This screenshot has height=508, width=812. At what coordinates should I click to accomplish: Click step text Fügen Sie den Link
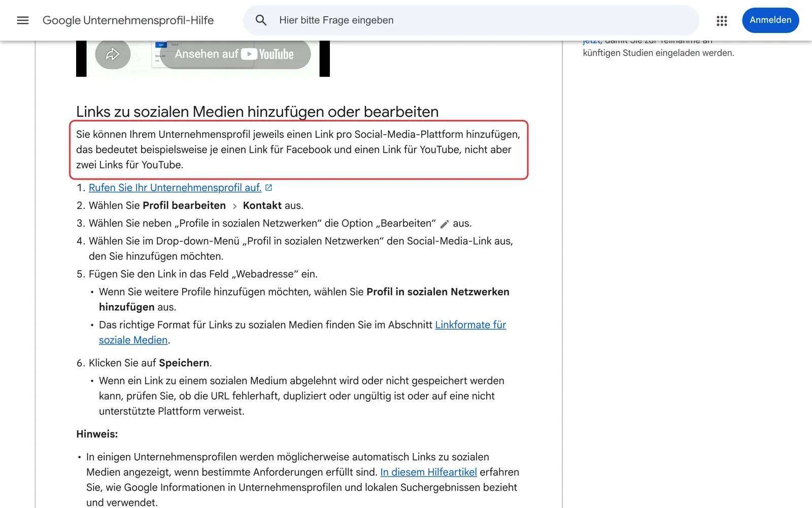click(203, 274)
